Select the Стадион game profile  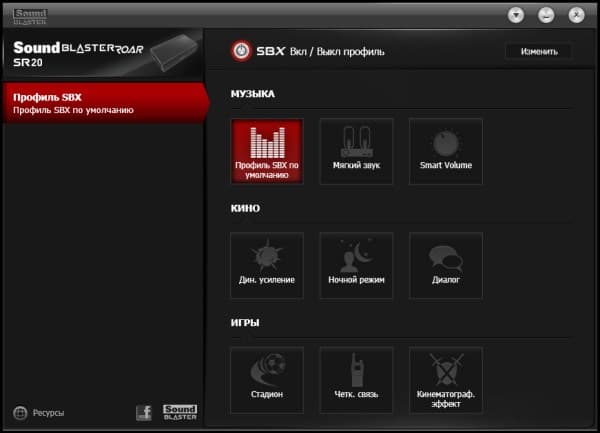[267, 380]
